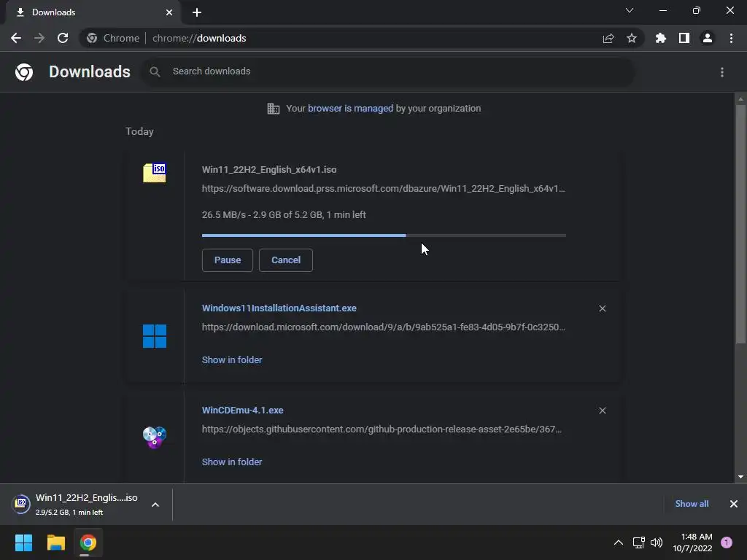The width and height of the screenshot is (747, 560).
Task: Click the Win11_22H2_English_x64v1.iso filename
Action: click(269, 169)
